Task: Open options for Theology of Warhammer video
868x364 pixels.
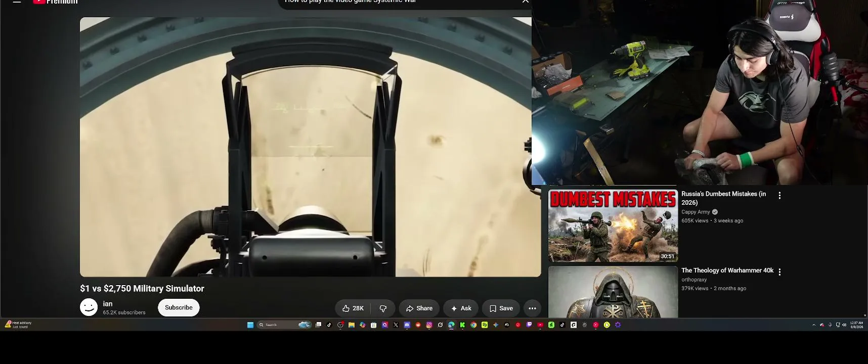Action: click(779, 272)
